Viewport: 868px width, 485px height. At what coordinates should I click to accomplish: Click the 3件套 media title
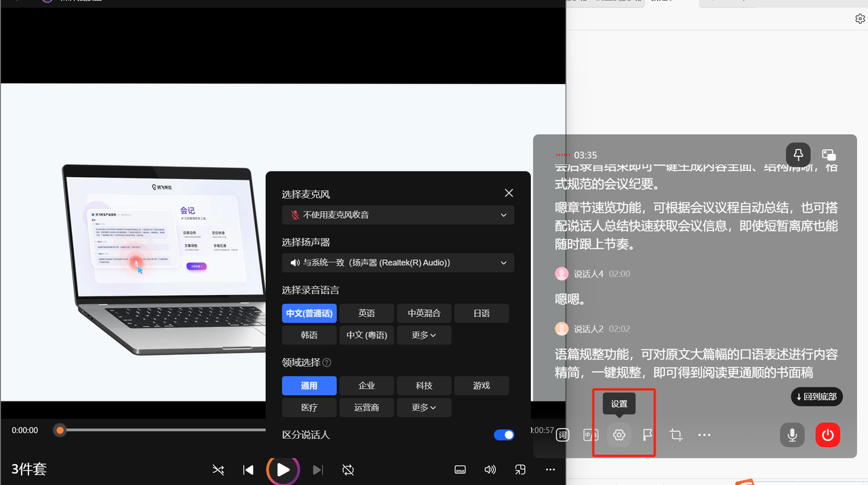[29, 469]
